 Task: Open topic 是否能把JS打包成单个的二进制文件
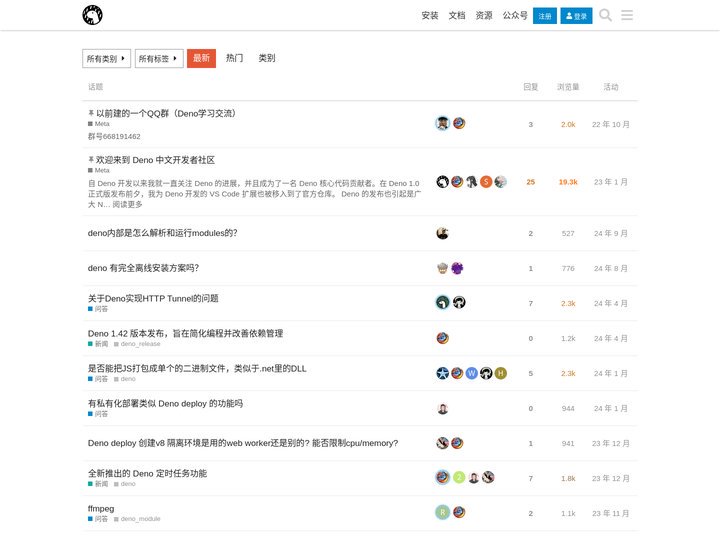pyautogui.click(x=197, y=368)
